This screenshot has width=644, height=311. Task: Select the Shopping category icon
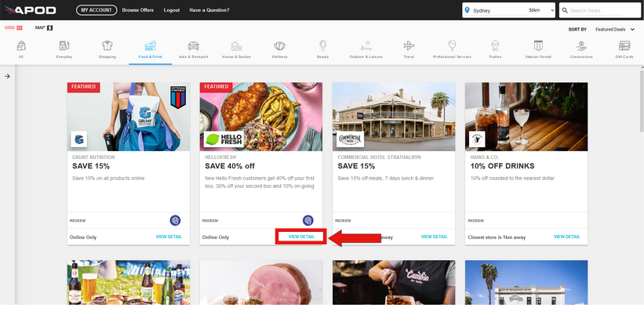point(107,45)
